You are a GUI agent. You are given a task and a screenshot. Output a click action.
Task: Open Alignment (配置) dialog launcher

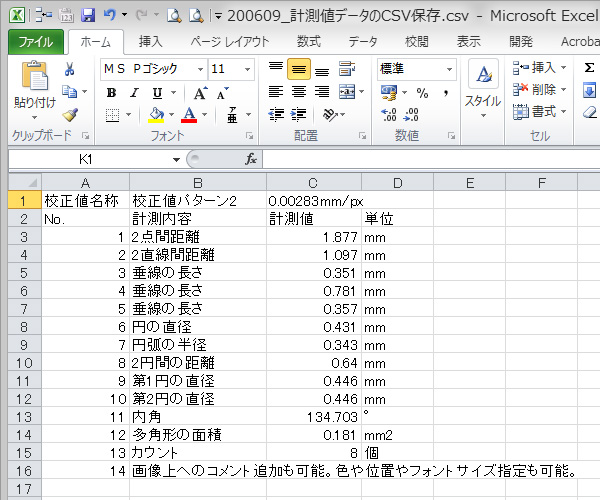[362, 136]
